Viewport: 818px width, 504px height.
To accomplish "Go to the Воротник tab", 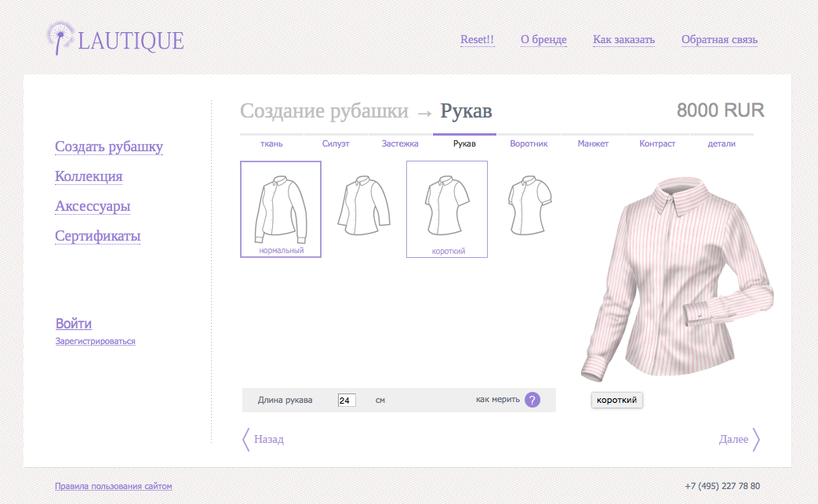I will click(529, 143).
